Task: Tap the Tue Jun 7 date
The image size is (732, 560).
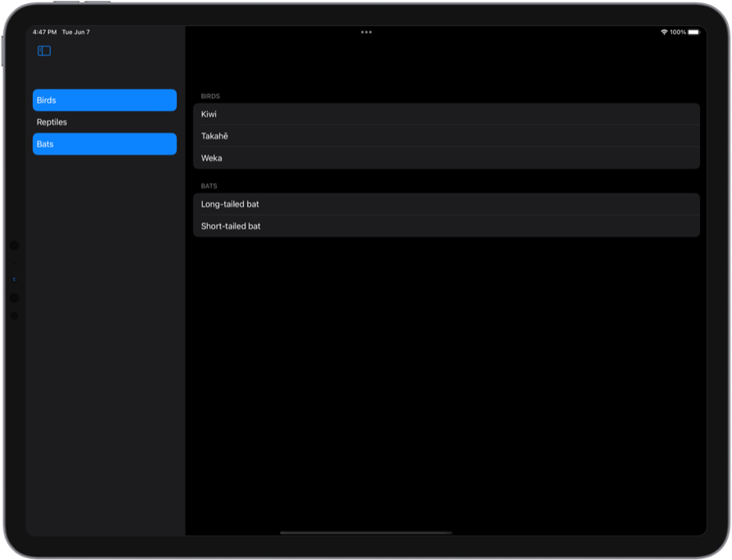Action: 75,32
